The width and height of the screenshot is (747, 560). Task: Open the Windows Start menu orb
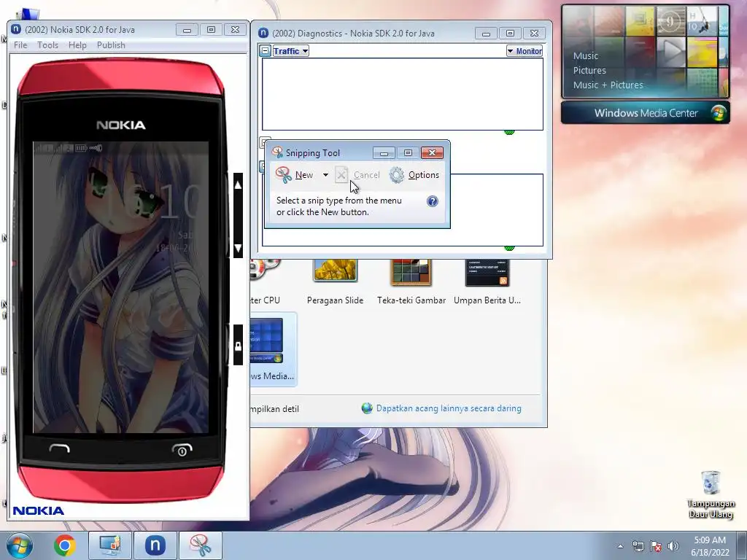20,545
